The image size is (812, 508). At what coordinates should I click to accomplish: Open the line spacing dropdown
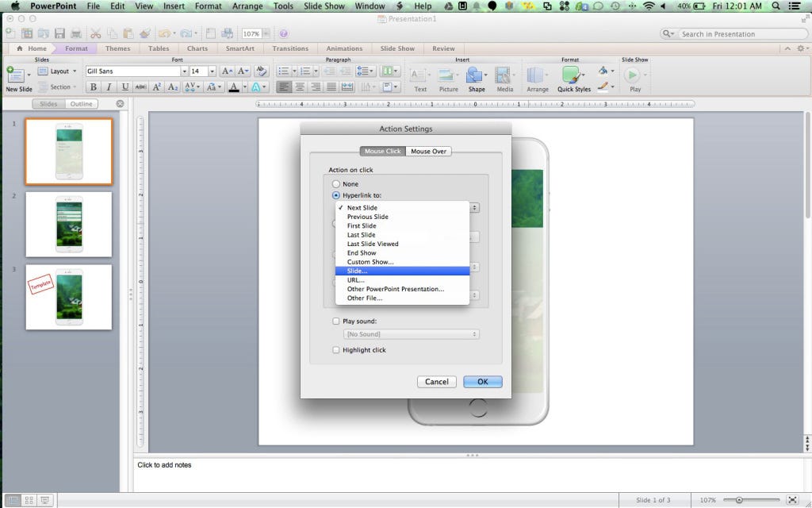365,71
